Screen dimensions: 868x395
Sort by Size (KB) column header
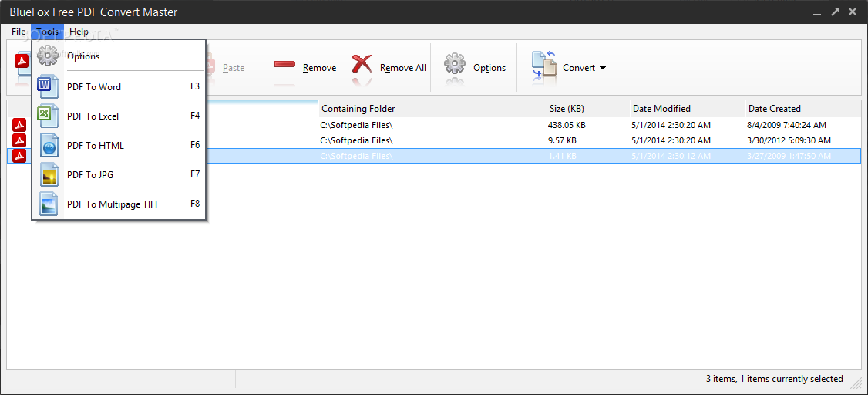[587, 109]
